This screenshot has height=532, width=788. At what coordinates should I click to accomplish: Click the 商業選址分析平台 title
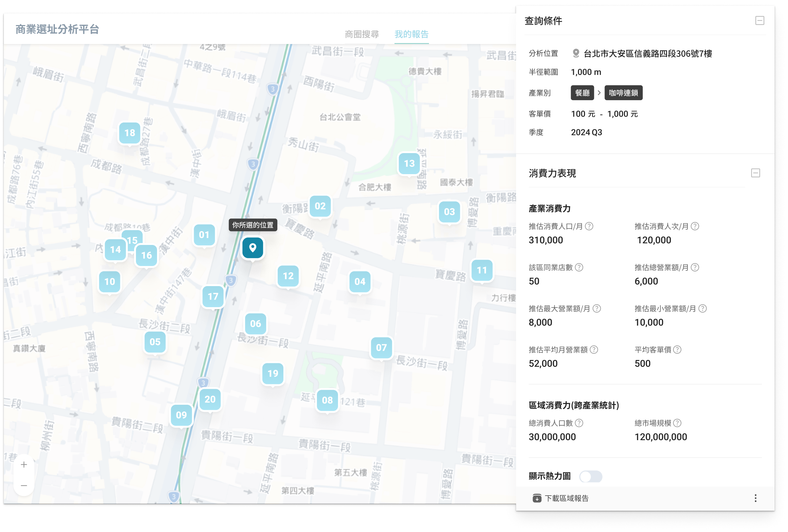57,29
